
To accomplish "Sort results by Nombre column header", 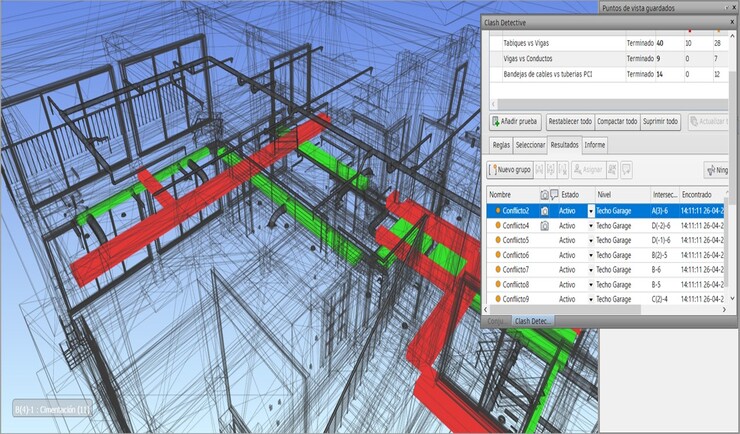I will (x=513, y=194).
